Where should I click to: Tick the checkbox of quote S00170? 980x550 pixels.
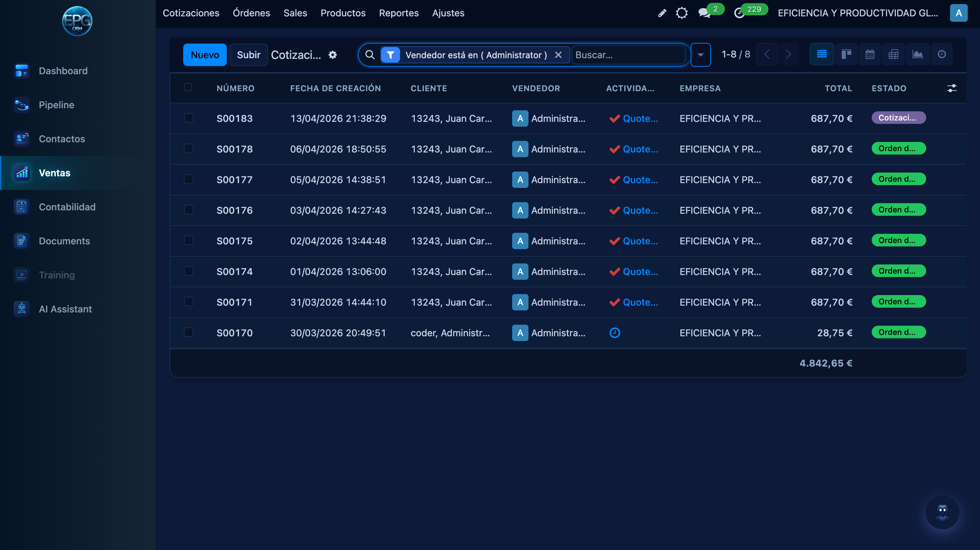[x=188, y=333]
